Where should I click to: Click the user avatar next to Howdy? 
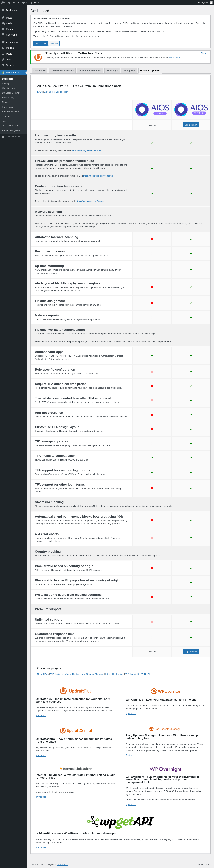click(x=211, y=2)
